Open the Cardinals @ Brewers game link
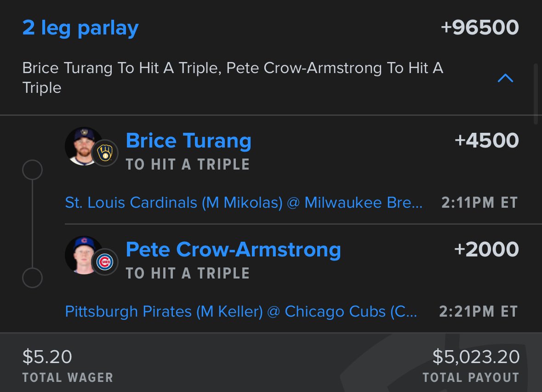Viewport: 542px width, 392px height. pos(244,203)
